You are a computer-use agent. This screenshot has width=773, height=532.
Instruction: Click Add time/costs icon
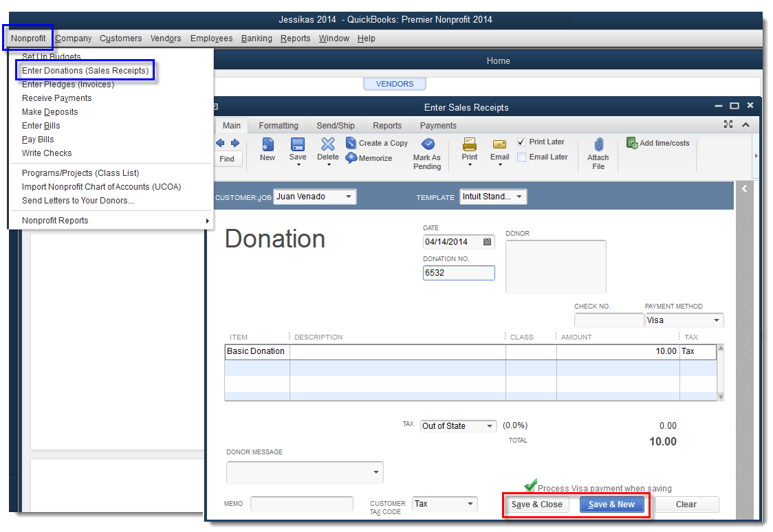tap(632, 143)
